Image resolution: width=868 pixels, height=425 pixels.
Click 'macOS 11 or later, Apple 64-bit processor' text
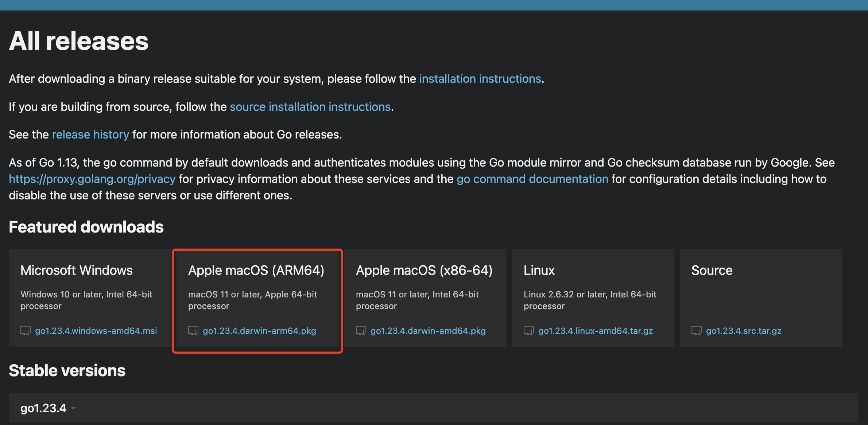coord(252,300)
